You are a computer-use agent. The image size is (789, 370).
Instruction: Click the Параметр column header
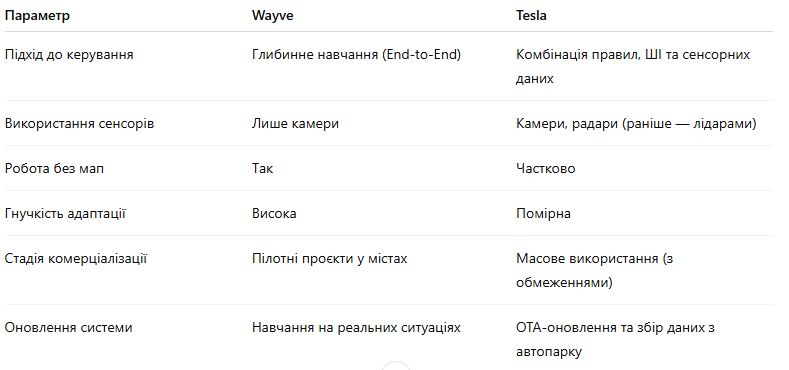click(37, 16)
